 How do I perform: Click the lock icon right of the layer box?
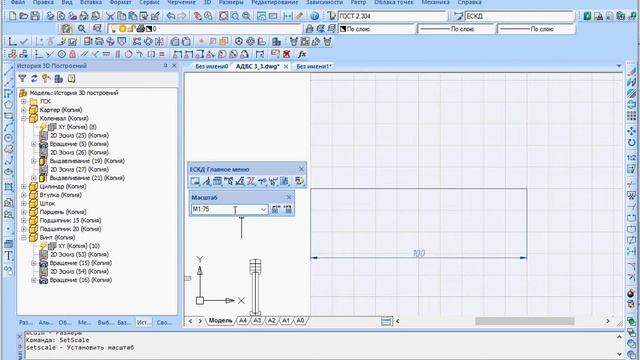point(309,29)
